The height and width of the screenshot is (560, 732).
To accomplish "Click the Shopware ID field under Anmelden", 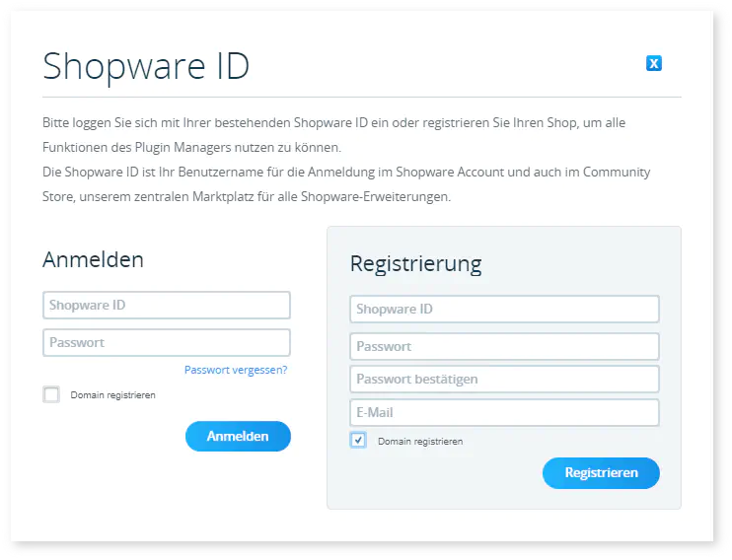I will (x=167, y=306).
